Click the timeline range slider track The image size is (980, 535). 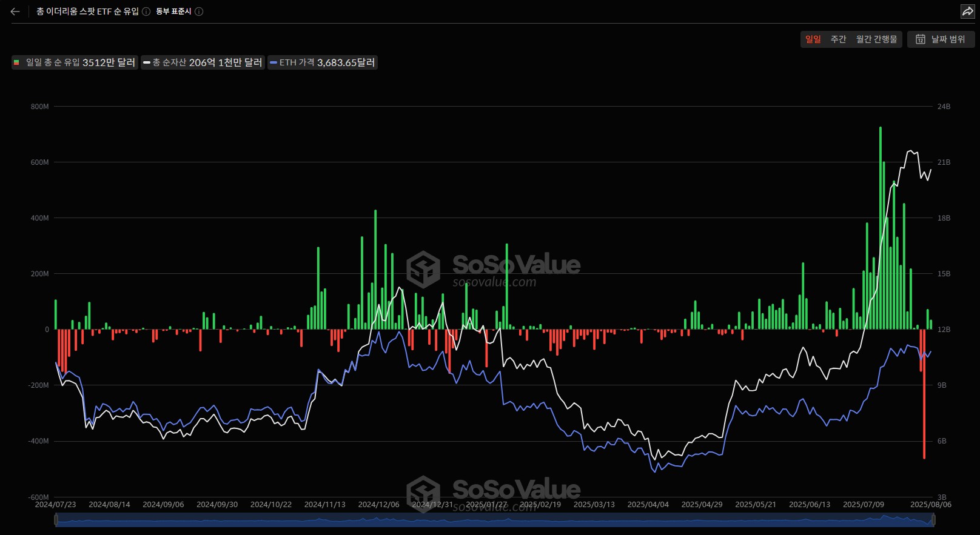click(494, 520)
